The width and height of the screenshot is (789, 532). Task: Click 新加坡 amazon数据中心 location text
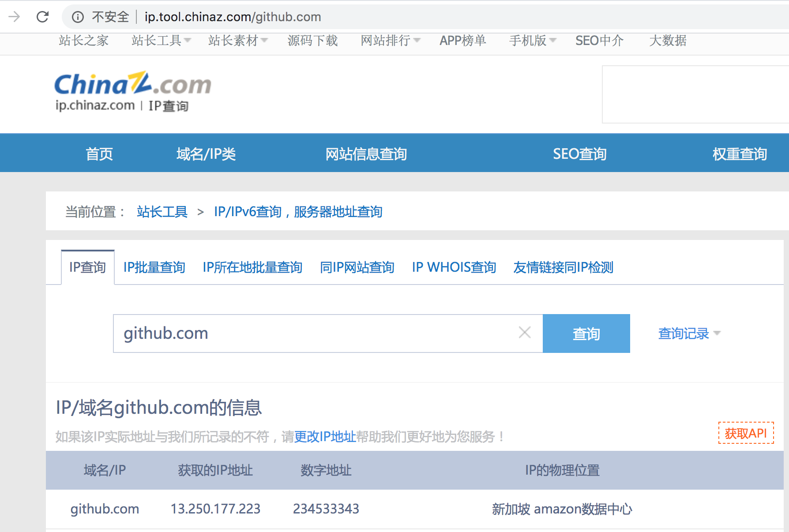click(562, 509)
